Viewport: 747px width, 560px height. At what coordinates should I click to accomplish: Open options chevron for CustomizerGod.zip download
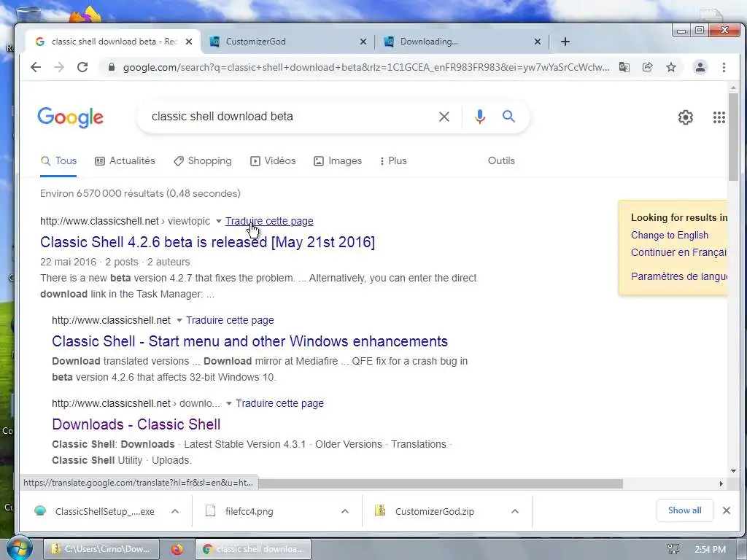(x=514, y=511)
